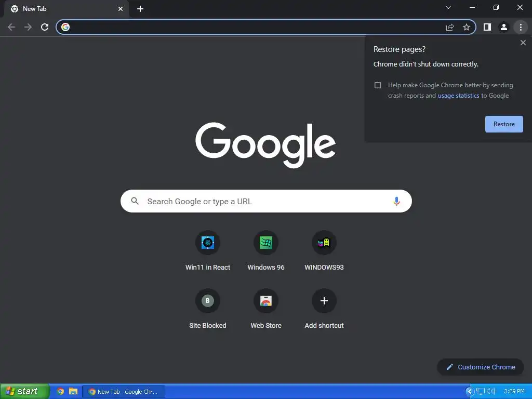Close the New Tab tab
This screenshot has height=399, width=532.
(121, 9)
